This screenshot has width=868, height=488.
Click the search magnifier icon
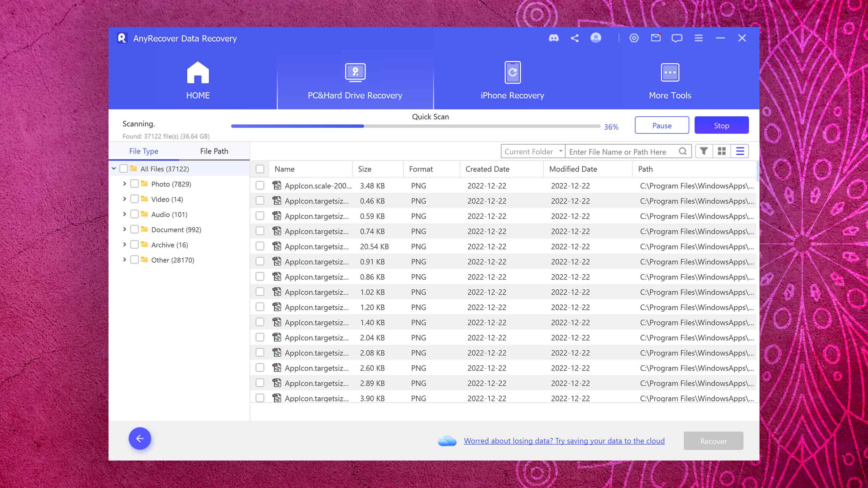[x=682, y=151]
